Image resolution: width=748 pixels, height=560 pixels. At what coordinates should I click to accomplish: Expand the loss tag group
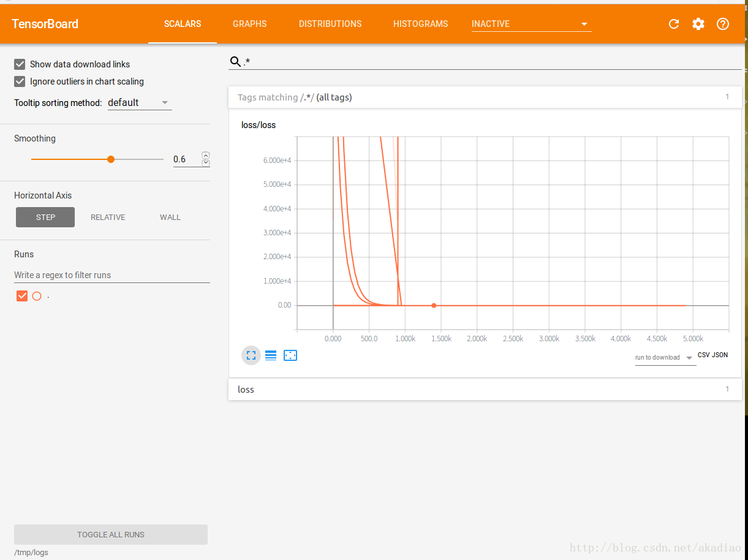click(x=485, y=389)
